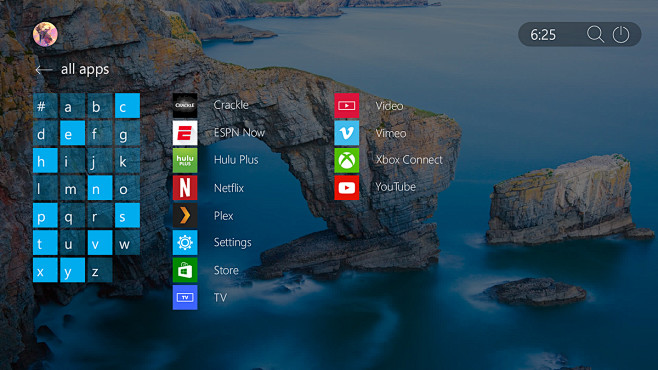
Task: Jump to the letter w tile
Action: click(128, 242)
